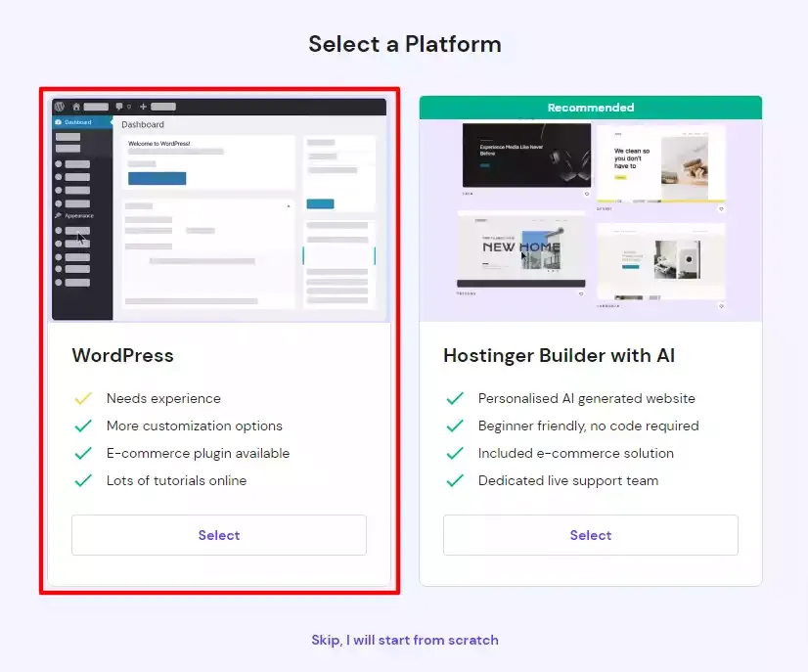Click checkmark beside More customization options
808x672 pixels.
coord(83,426)
